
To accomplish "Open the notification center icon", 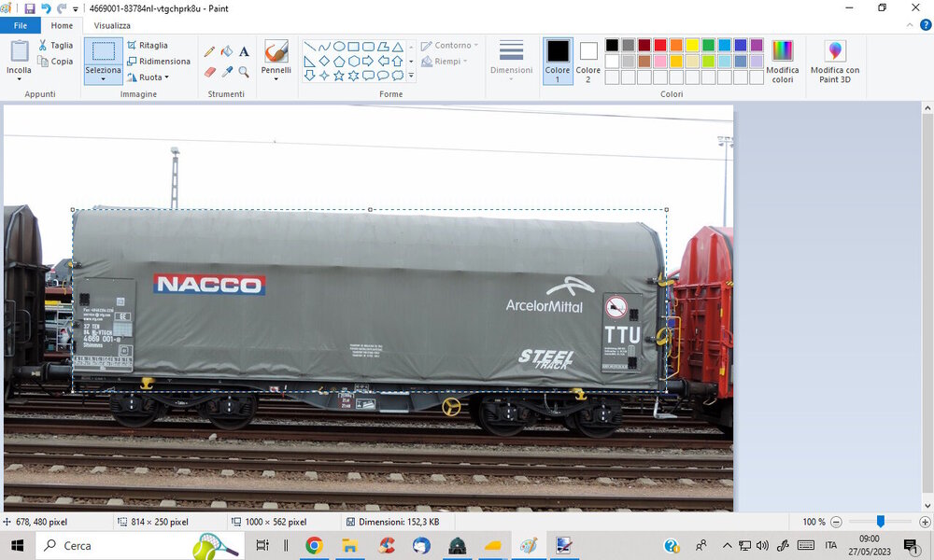I will 910,545.
